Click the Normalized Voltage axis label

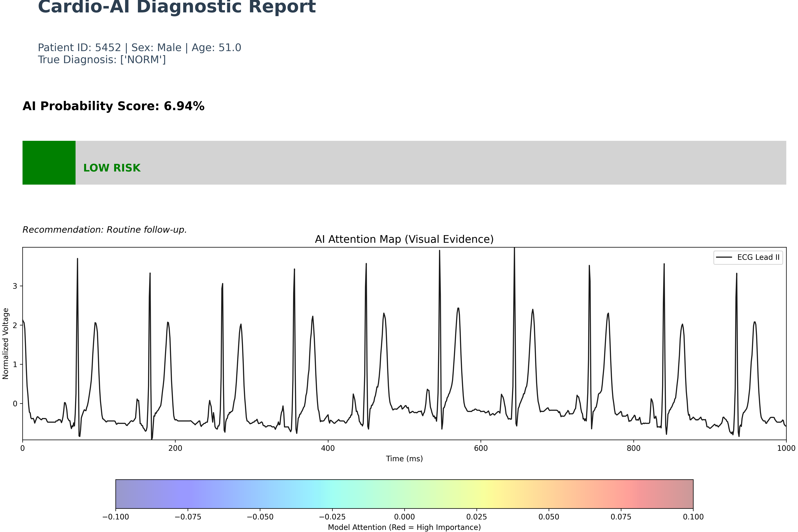[x=5, y=343]
